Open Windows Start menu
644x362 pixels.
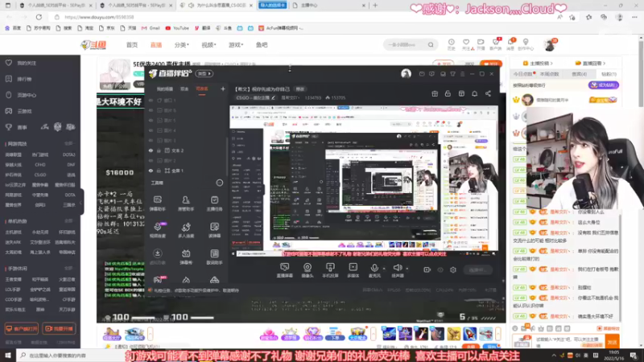pyautogui.click(x=8, y=356)
